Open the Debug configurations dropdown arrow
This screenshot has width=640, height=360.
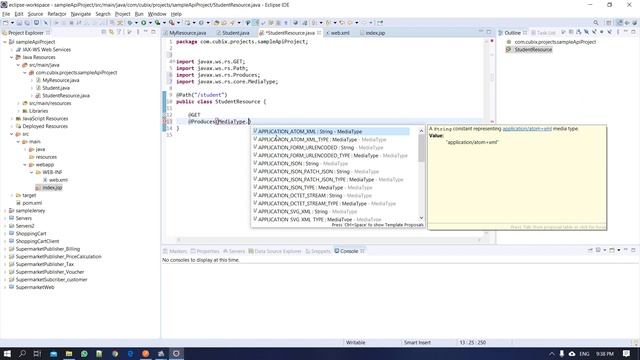point(136,23)
